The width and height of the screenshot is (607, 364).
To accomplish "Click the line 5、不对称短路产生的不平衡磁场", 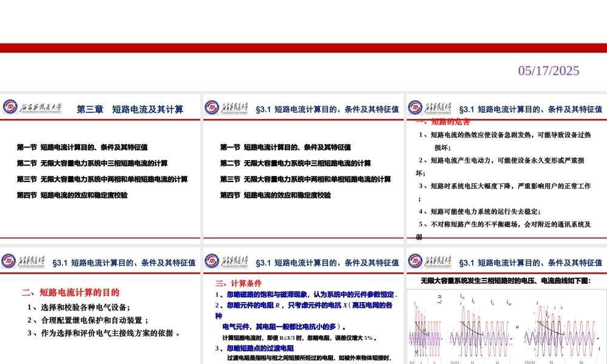I will [505, 224].
